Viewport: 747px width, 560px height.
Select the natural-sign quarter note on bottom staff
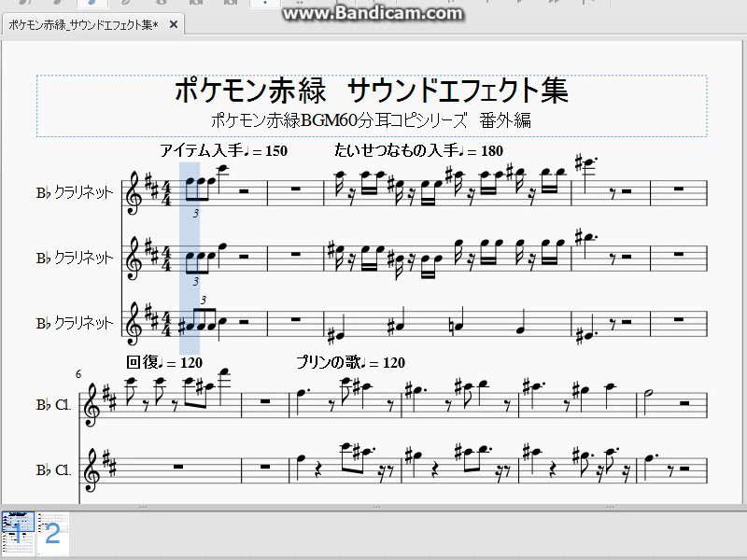457,328
